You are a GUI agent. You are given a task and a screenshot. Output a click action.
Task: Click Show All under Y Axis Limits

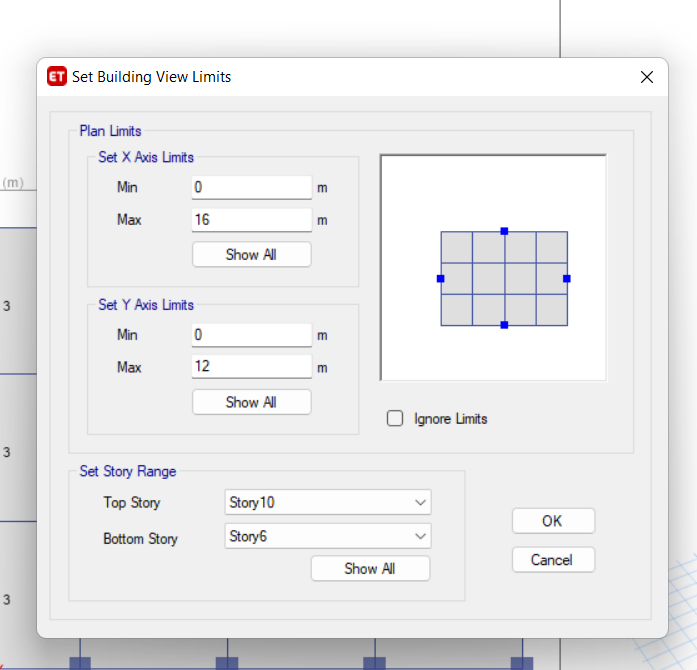click(x=252, y=402)
